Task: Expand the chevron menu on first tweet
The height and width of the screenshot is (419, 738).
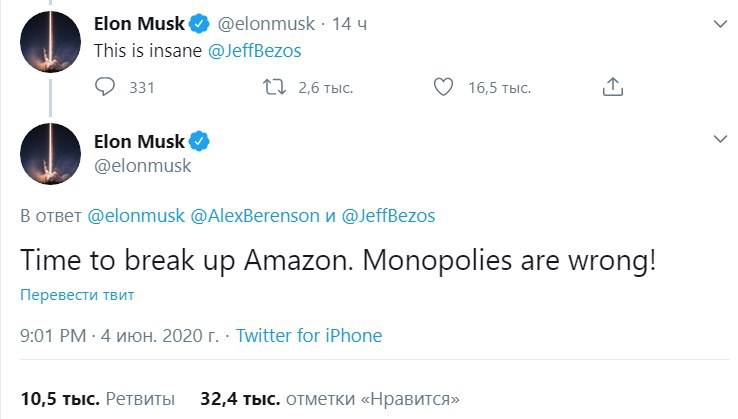Action: pyautogui.click(x=720, y=24)
